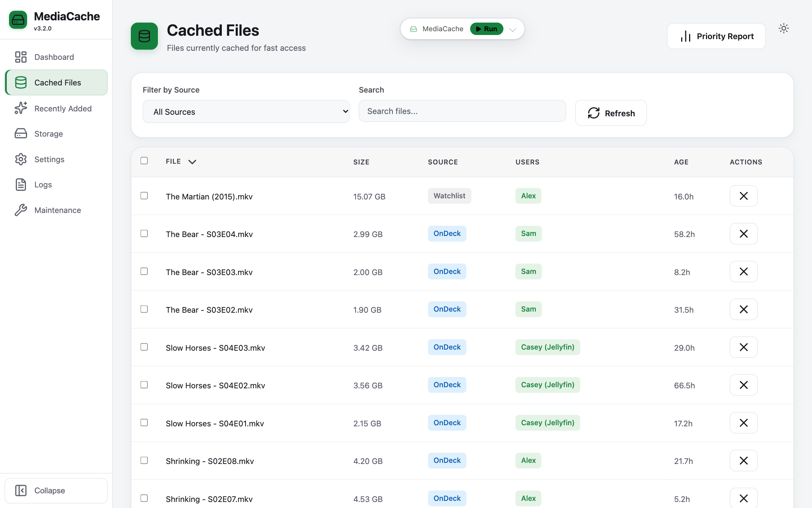Image resolution: width=812 pixels, height=508 pixels.
Task: Open Maintenance in the sidebar
Action: 56,210
